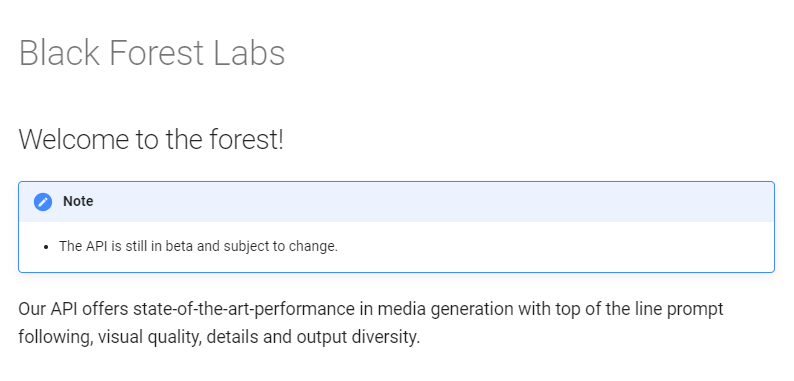Click the words "Our API offers" in the paragraph

coord(73,309)
